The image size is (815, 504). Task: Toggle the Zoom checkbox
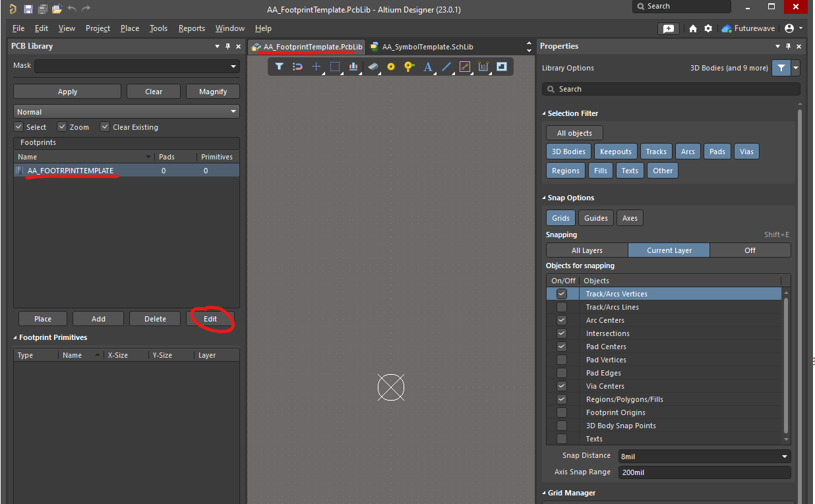(62, 127)
